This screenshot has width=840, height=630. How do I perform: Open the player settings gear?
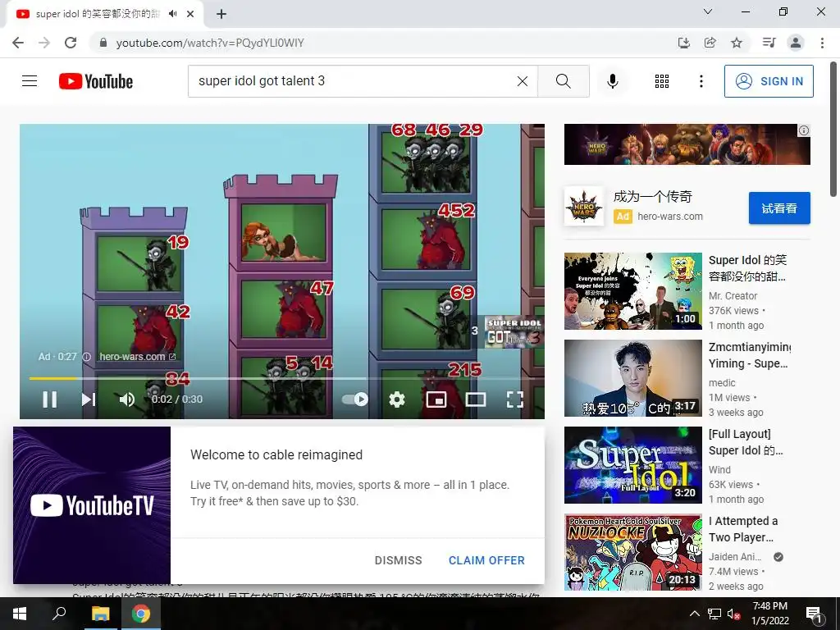pos(397,399)
